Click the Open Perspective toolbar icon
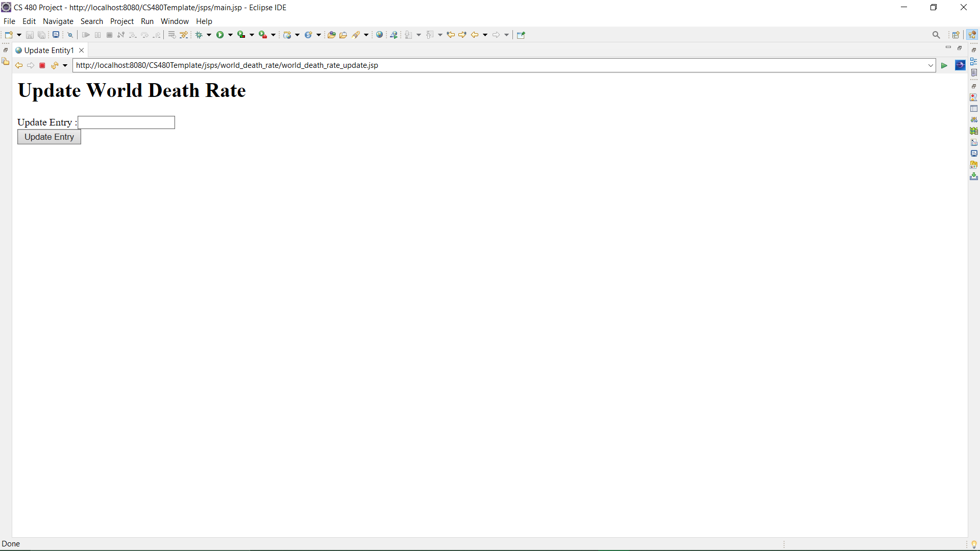The image size is (980, 551). pos(955,35)
